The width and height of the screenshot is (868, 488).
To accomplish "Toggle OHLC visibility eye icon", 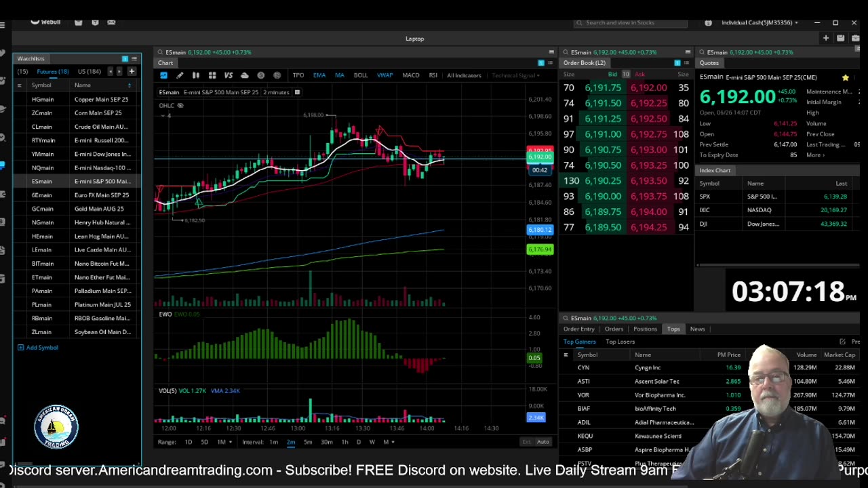I will pos(180,106).
